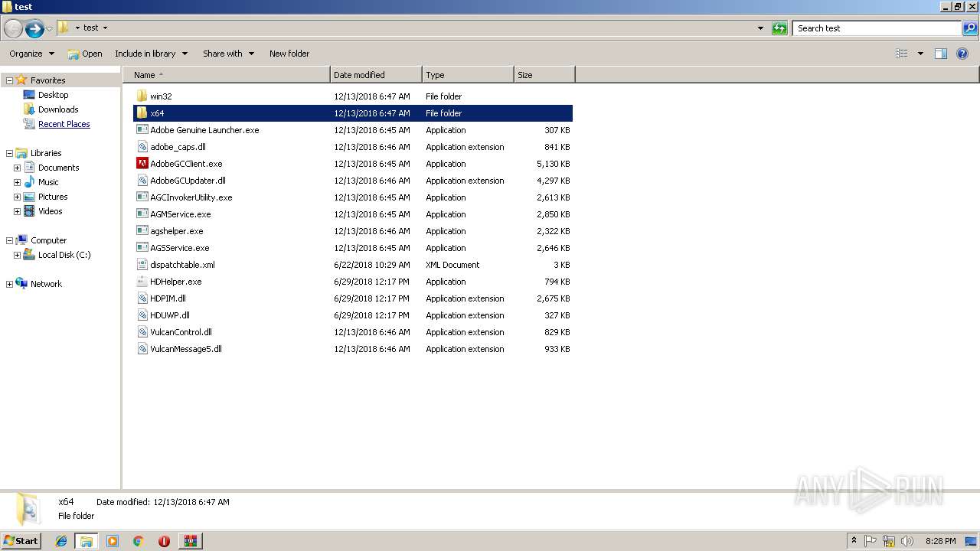980x551 pixels.
Task: Select the VulcanMessage5.dll file name
Action: 186,349
